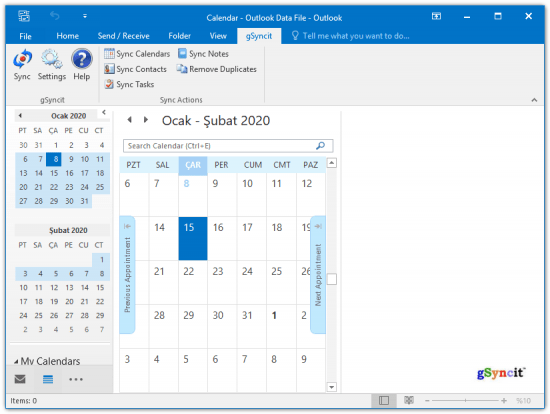Collapse the ribbon with the chevron
Screen dimensions: 550x414
tap(534, 100)
